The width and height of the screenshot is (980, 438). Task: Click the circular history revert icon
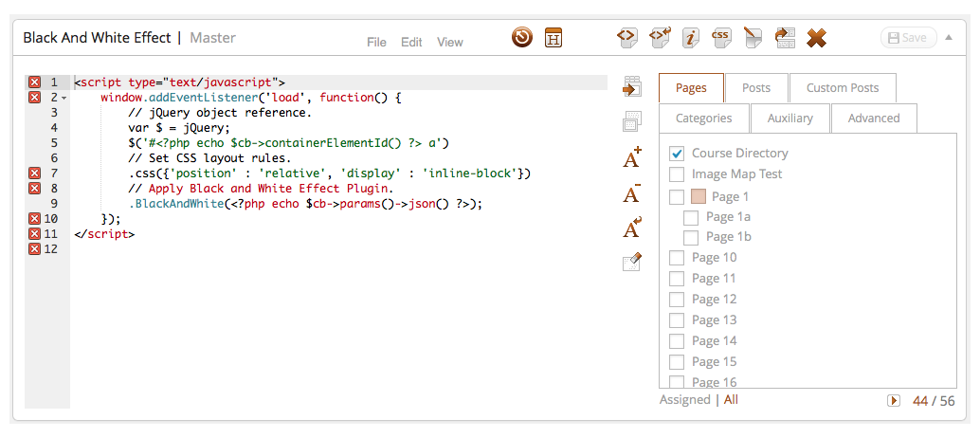522,38
